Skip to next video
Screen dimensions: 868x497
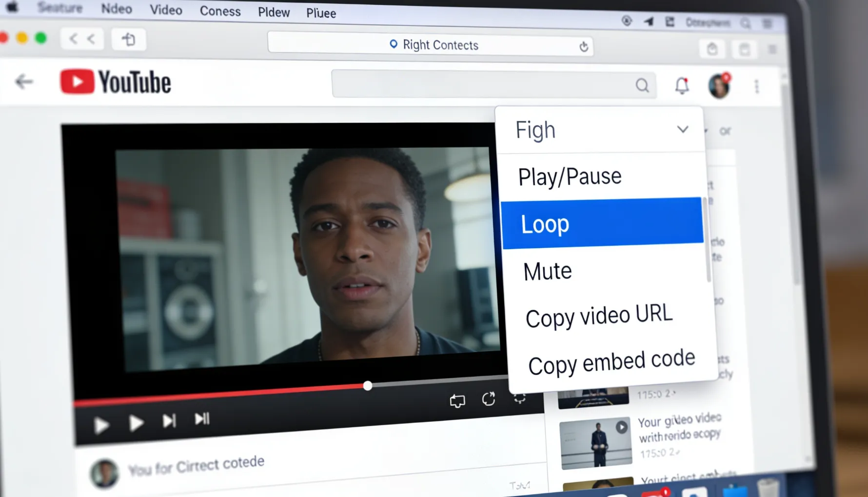(x=169, y=420)
